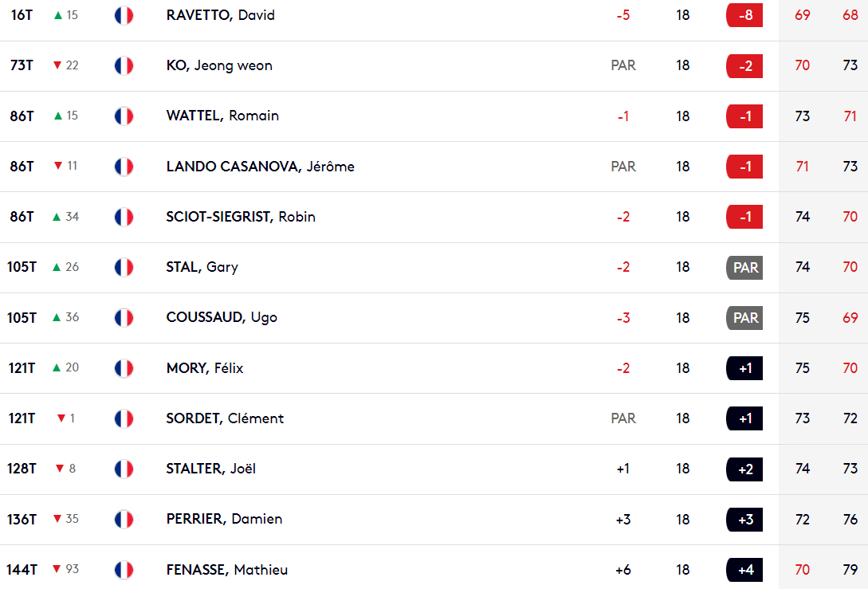Click the +4 score badge for FENASSE
The image size is (868, 589).
744,570
